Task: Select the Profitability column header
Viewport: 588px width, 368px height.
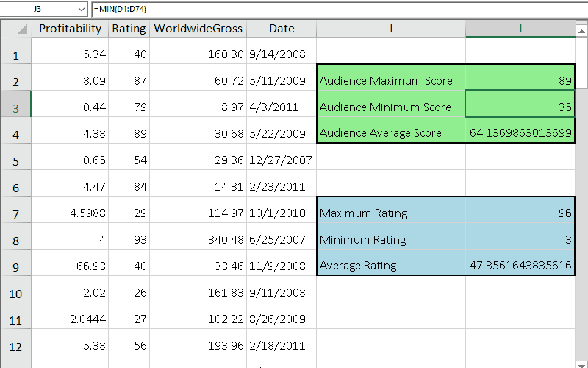Action: pos(70,29)
